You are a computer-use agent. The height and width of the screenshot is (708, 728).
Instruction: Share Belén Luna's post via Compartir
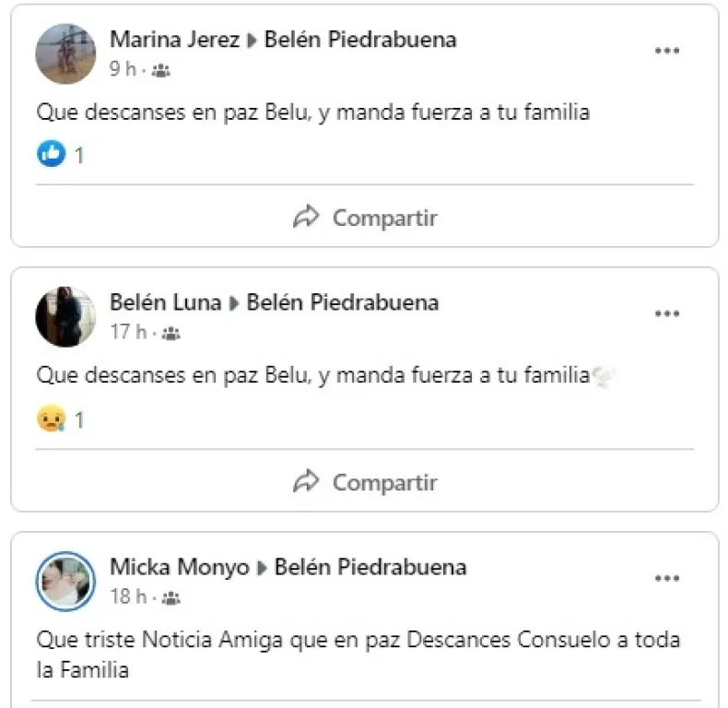point(365,482)
